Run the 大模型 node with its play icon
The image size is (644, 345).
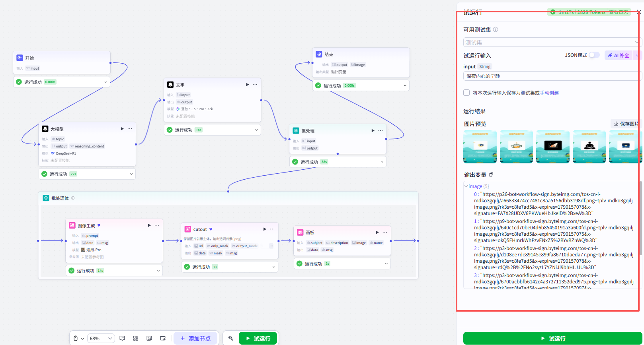point(122,129)
